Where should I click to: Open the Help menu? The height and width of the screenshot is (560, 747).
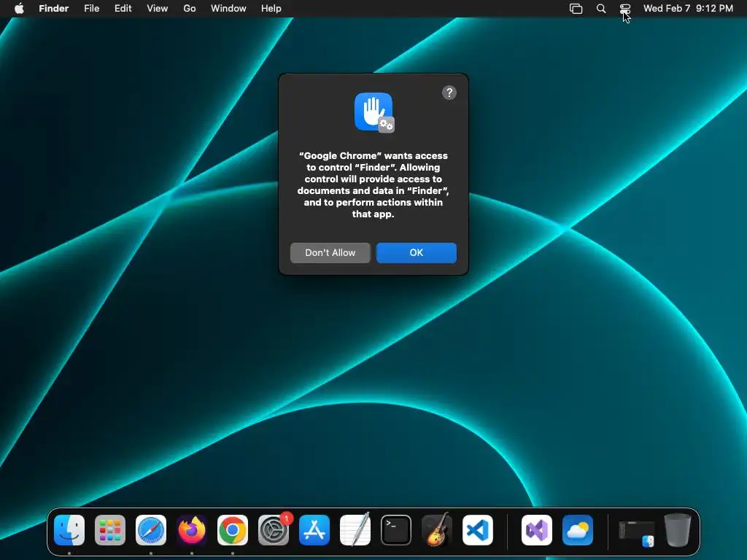point(271,9)
